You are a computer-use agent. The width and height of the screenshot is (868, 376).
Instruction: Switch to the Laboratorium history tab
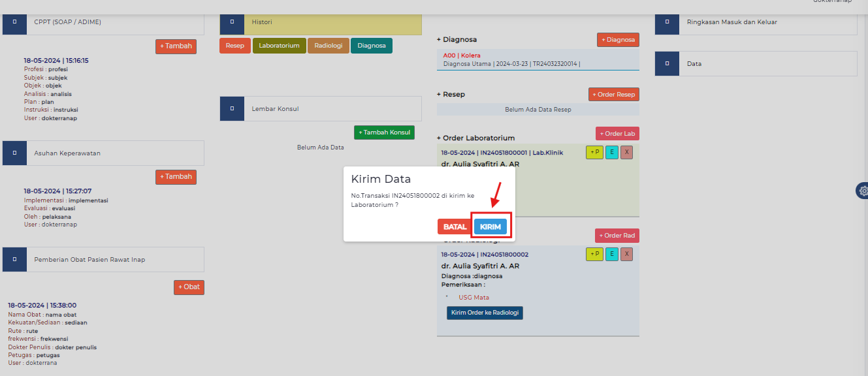[x=279, y=46]
